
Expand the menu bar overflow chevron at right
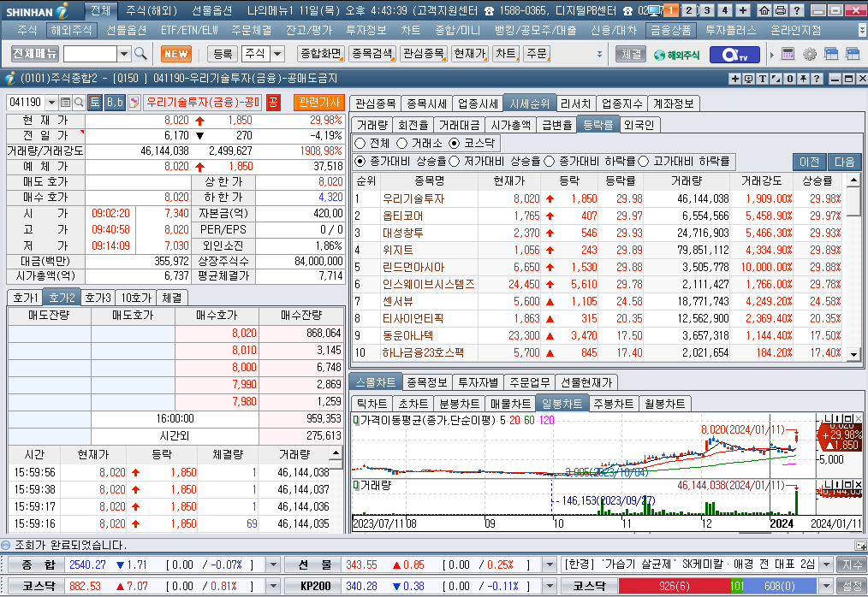863,30
